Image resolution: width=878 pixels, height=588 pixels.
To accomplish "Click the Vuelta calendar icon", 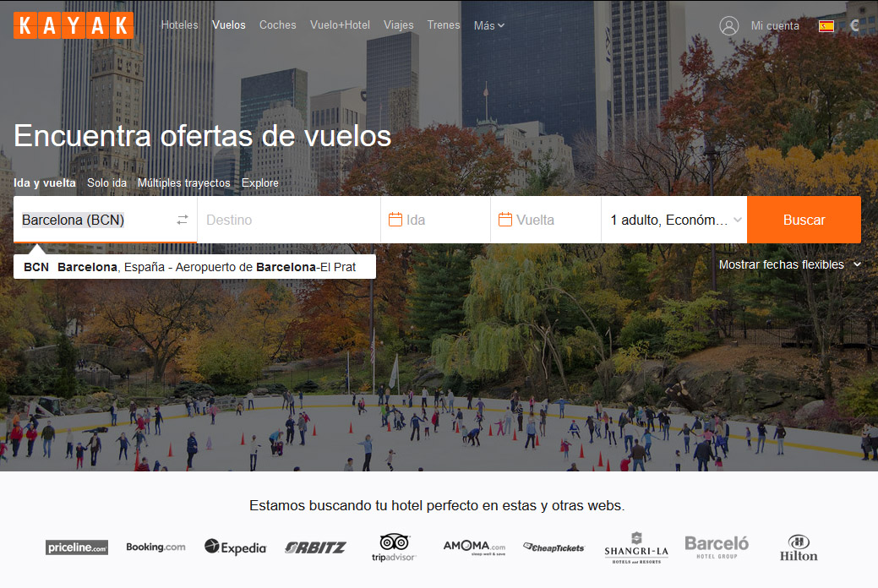I will [x=505, y=220].
